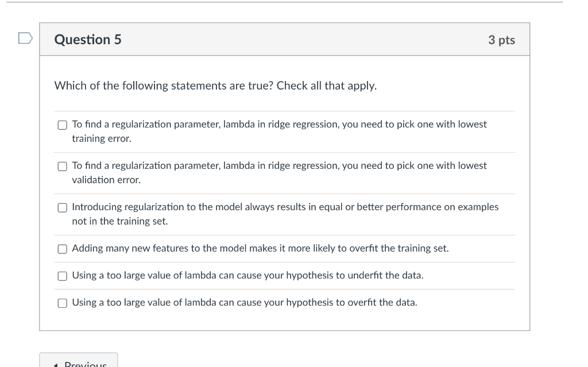
Task: Check the large lambda causes overfit option
Action: pyautogui.click(x=62, y=303)
